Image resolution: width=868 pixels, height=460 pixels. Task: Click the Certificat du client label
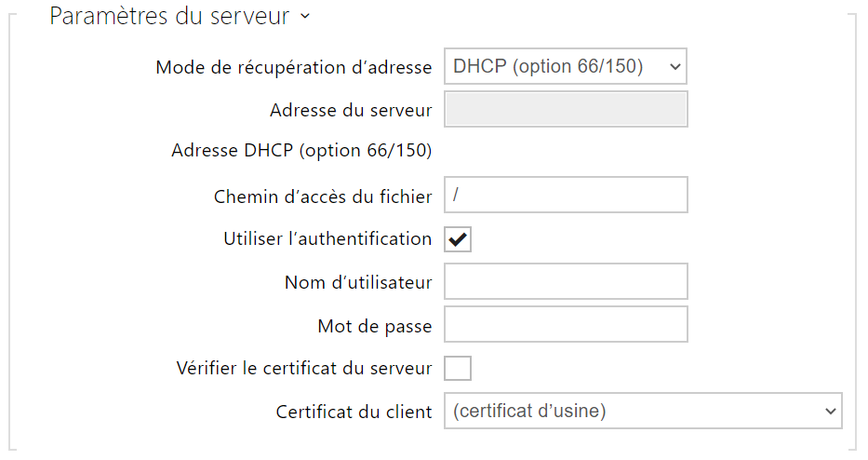(x=354, y=412)
